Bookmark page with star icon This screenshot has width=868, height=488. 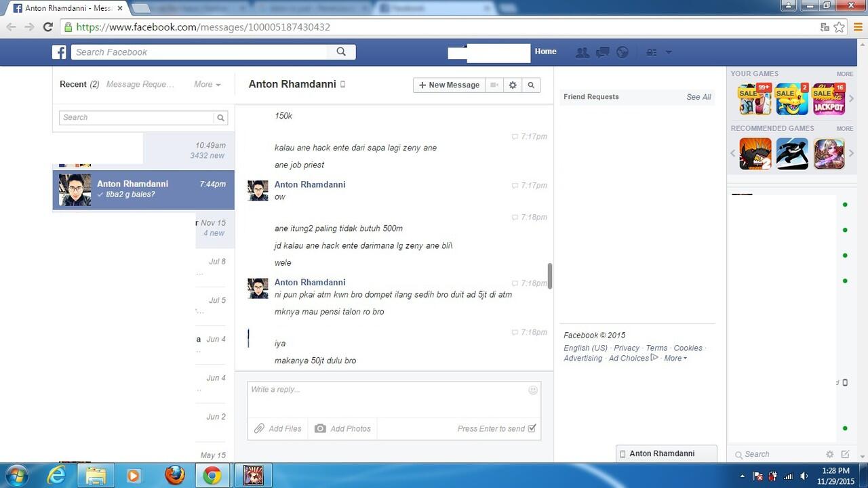click(x=840, y=27)
